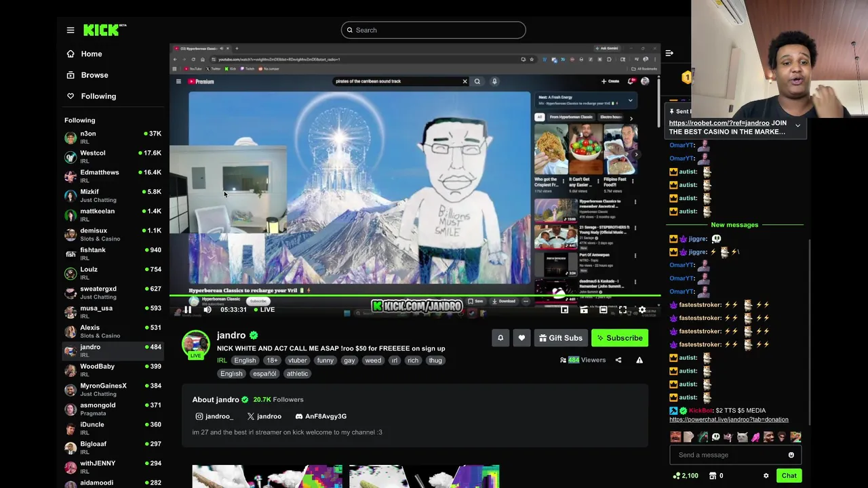Expand the pinned roobet message
The image size is (868, 488).
797,126
